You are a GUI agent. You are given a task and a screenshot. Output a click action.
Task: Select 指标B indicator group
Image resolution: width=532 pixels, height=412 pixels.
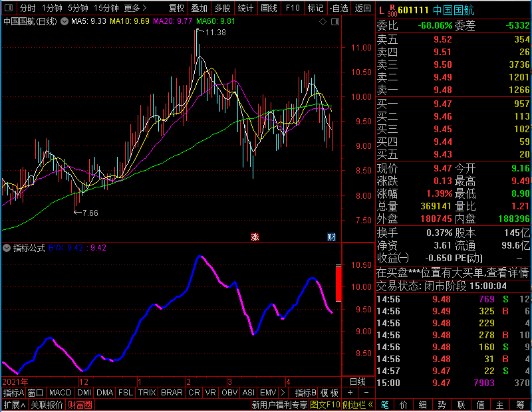point(306,393)
